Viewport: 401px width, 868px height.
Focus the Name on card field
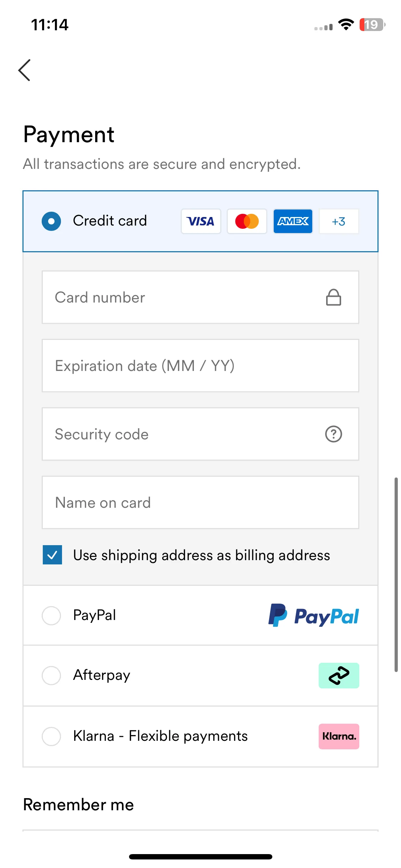[200, 502]
